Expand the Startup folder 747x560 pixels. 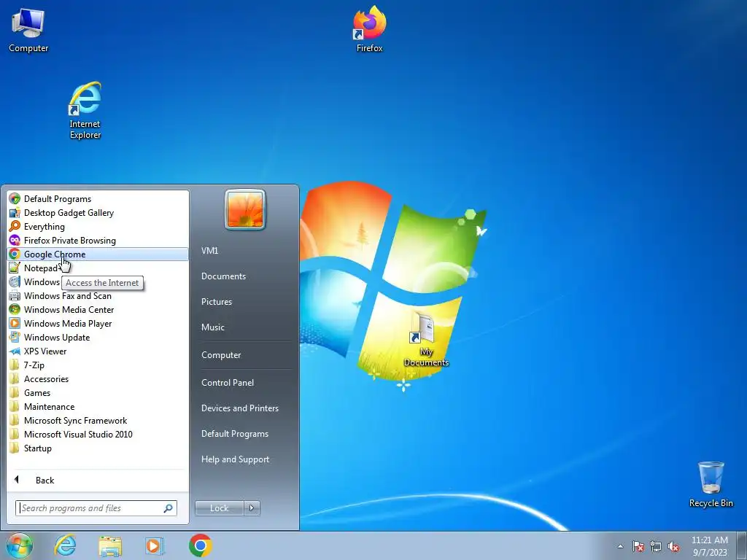(x=98, y=448)
